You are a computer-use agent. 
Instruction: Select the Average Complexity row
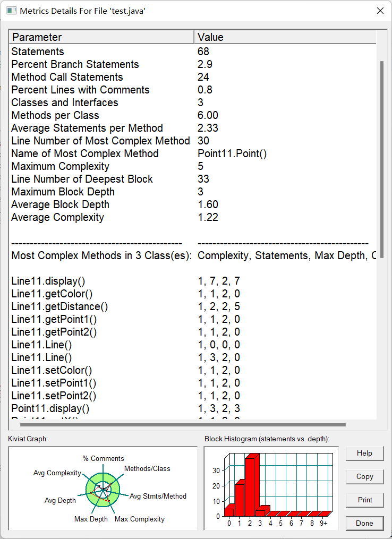(x=193, y=217)
